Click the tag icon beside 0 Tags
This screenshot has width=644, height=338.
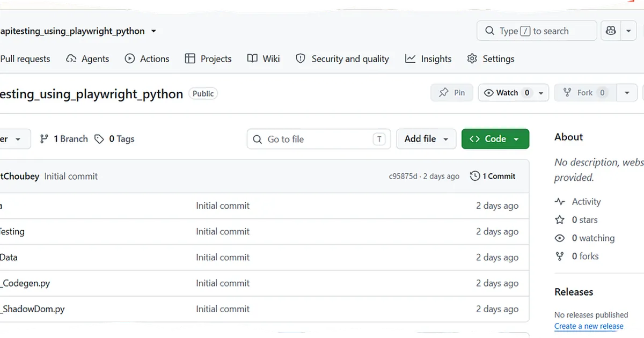[99, 139]
